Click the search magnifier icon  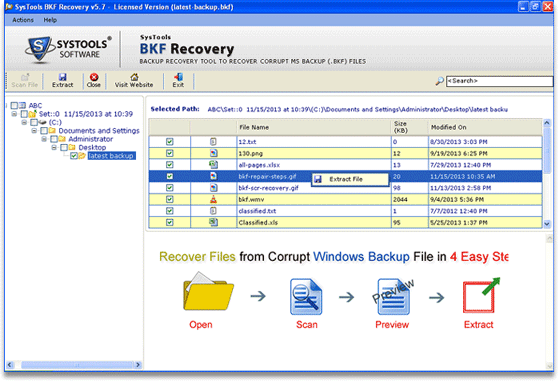click(439, 81)
